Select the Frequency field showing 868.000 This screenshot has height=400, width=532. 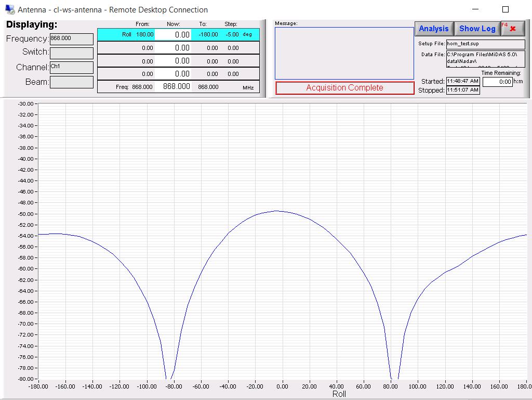[x=72, y=38]
